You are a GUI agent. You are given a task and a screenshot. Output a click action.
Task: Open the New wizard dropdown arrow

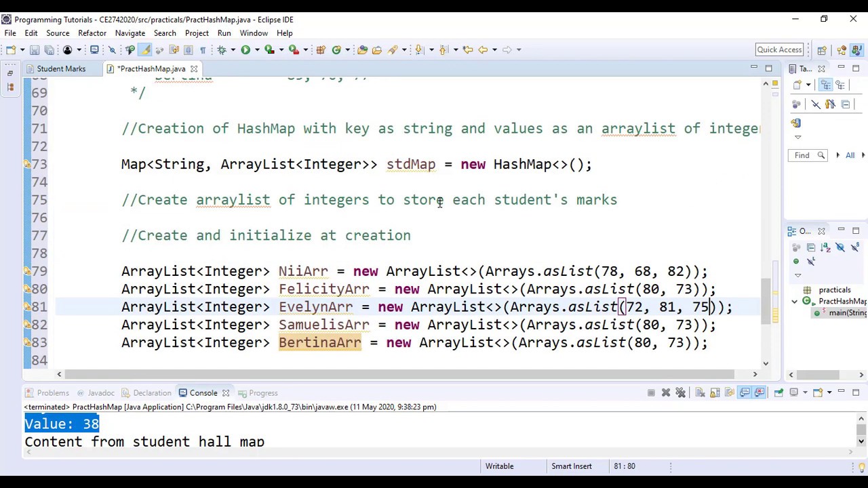coord(22,49)
